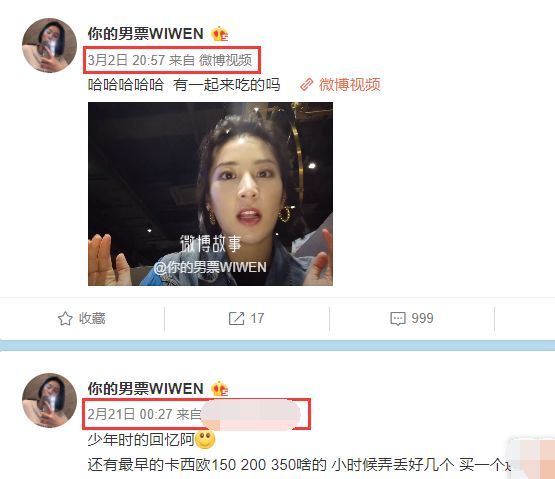The height and width of the screenshot is (479, 555).
Task: Click the smiley emoji after 少年时的回忆阿
Action: click(x=205, y=440)
